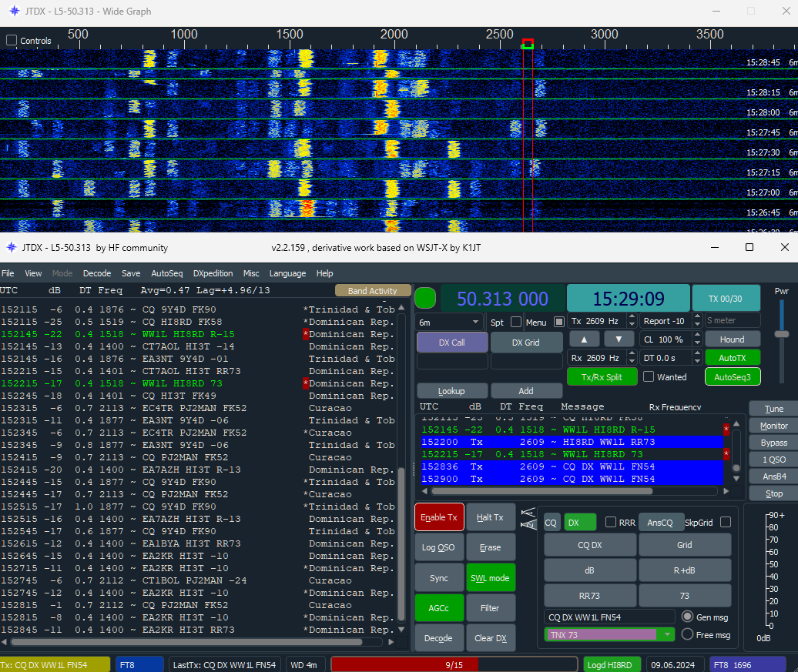Click the Tx frequency marker on the Wide Graph scale

(528, 44)
